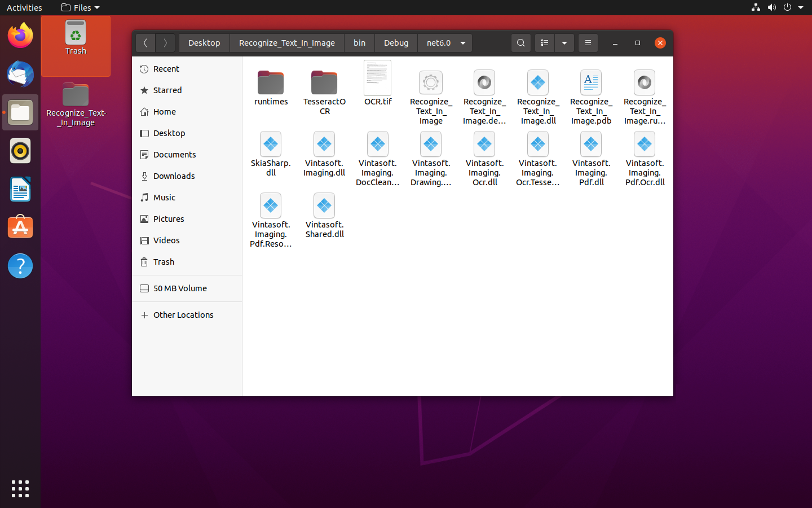This screenshot has height=508, width=812.
Task: Open Downloads in the sidebar
Action: point(174,176)
